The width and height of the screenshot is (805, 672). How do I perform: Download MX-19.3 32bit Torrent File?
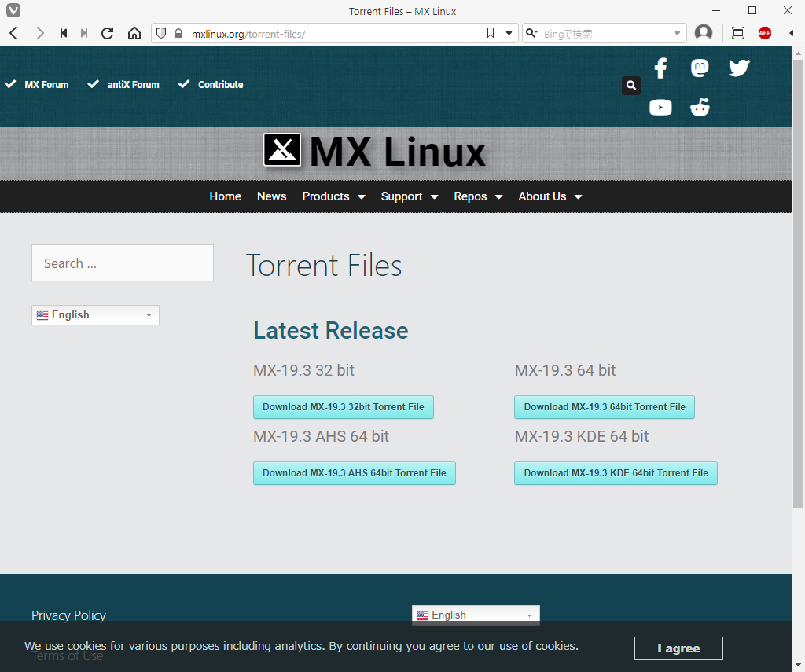344,407
